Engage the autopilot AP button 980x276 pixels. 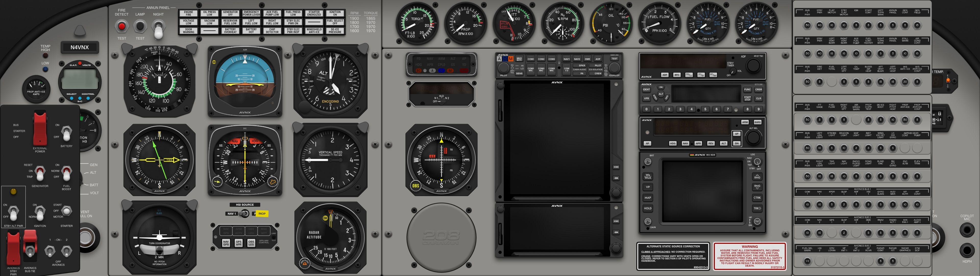[647, 143]
